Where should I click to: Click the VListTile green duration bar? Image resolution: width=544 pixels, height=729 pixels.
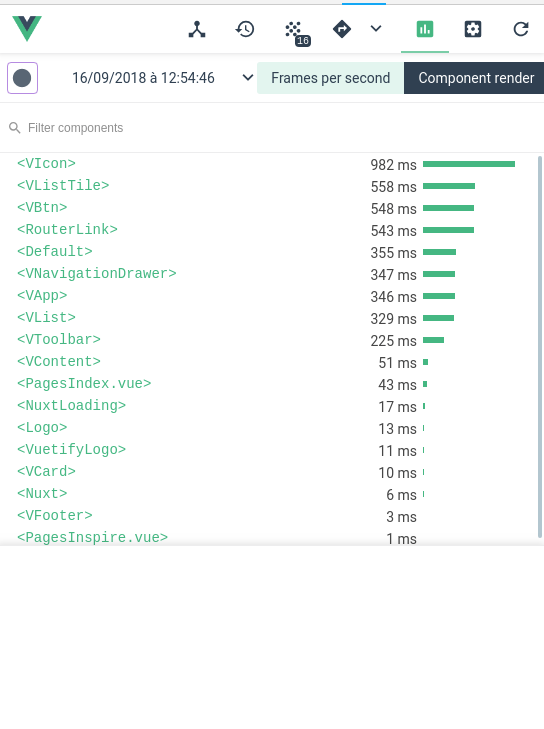click(x=449, y=186)
